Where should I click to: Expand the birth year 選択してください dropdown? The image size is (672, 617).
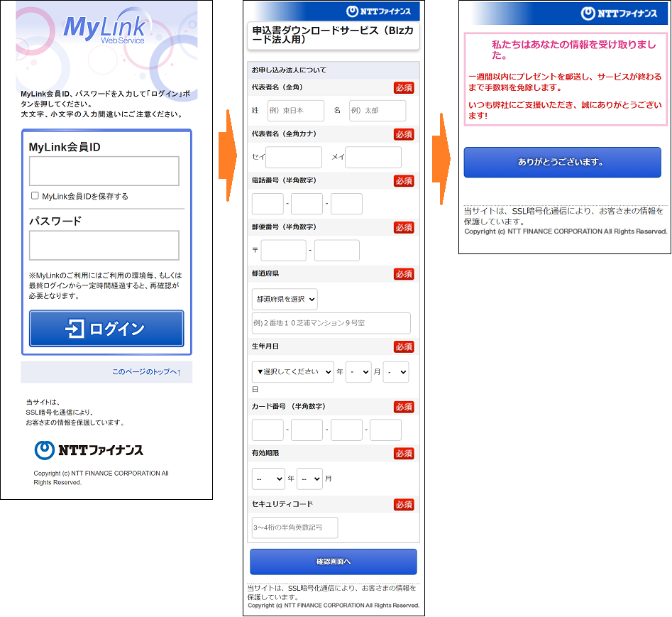coord(292,371)
